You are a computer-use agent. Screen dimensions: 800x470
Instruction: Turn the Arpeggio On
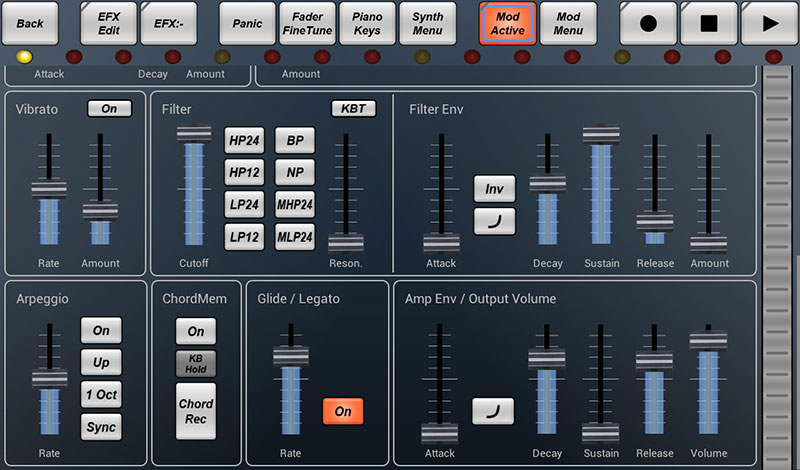101,330
